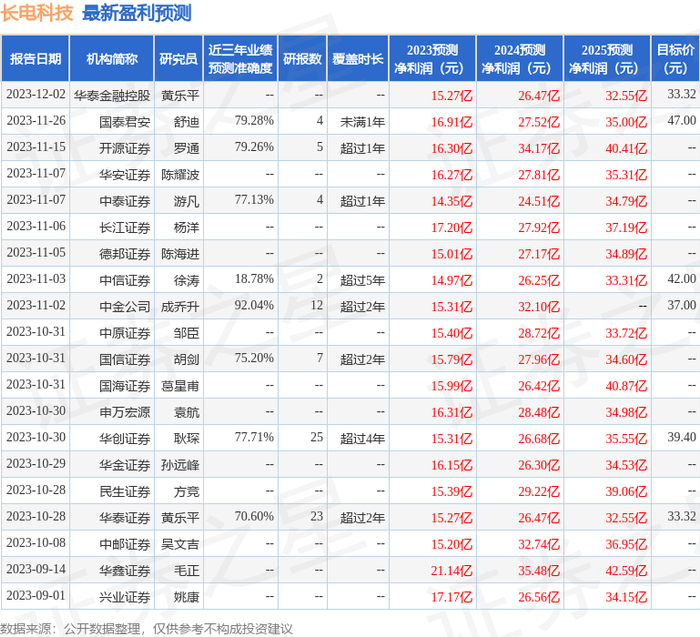Click researcher name 吴文吉
The height and width of the screenshot is (637, 700).
pyautogui.click(x=180, y=543)
